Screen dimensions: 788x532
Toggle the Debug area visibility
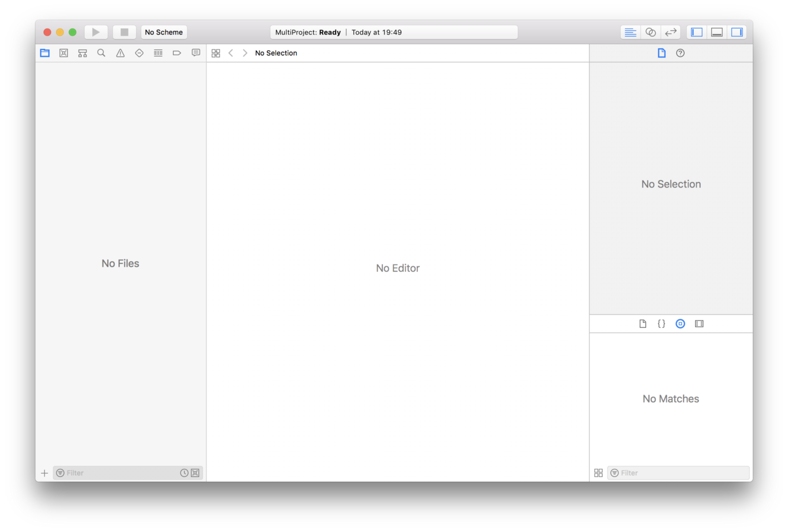(717, 32)
